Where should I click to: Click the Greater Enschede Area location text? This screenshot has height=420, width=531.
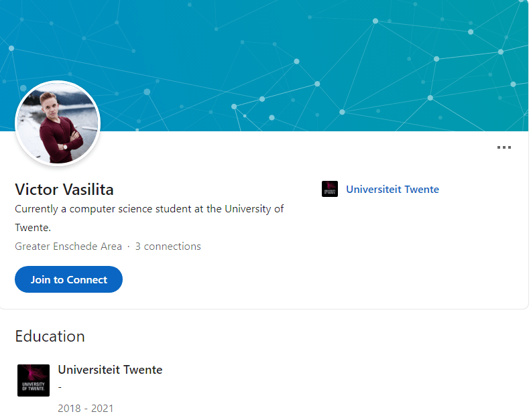click(x=68, y=247)
